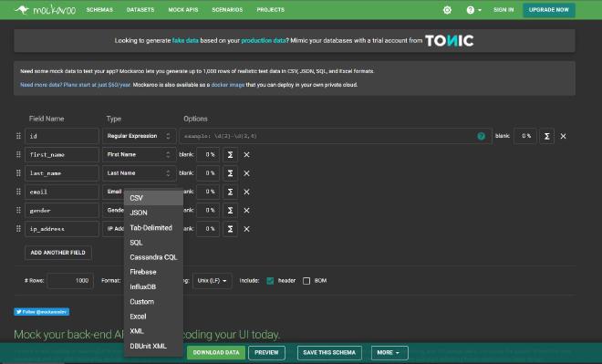Open formula editor for ip_address field
Image resolution: width=602 pixels, height=364 pixels.
pyautogui.click(x=230, y=229)
